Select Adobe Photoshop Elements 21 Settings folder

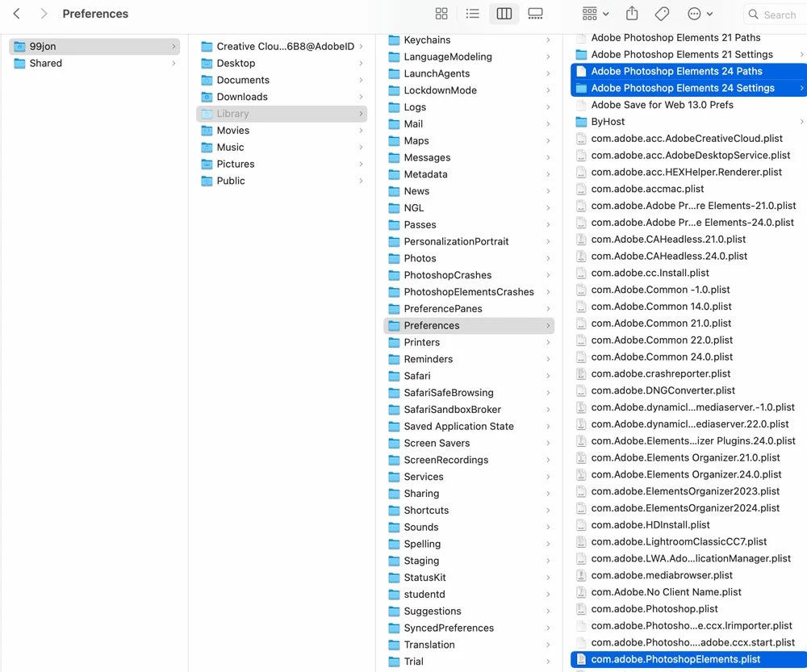pyautogui.click(x=688, y=55)
